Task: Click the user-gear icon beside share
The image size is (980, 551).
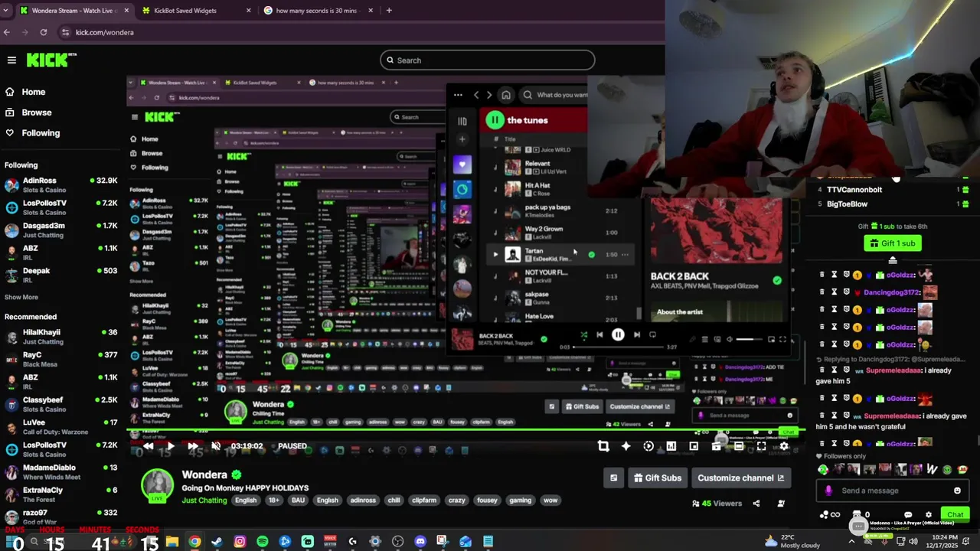Action: click(x=781, y=504)
